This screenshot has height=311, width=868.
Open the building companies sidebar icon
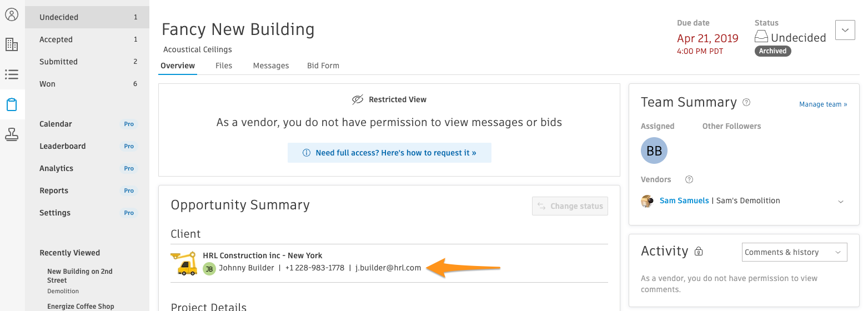coord(12,44)
